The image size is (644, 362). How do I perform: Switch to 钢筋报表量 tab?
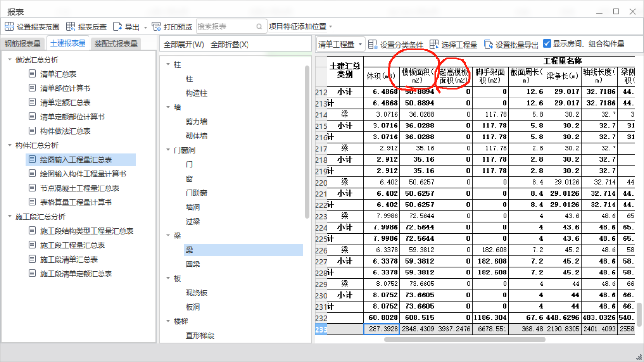23,44
